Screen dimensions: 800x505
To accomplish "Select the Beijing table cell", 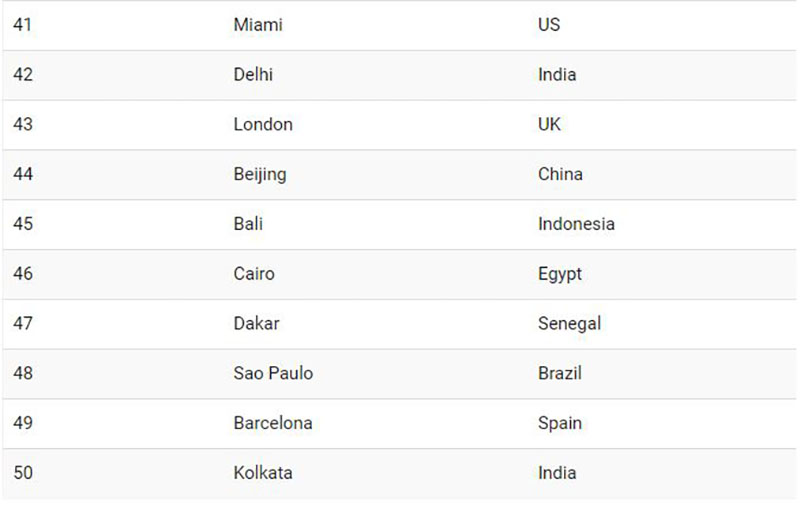I will [260, 174].
